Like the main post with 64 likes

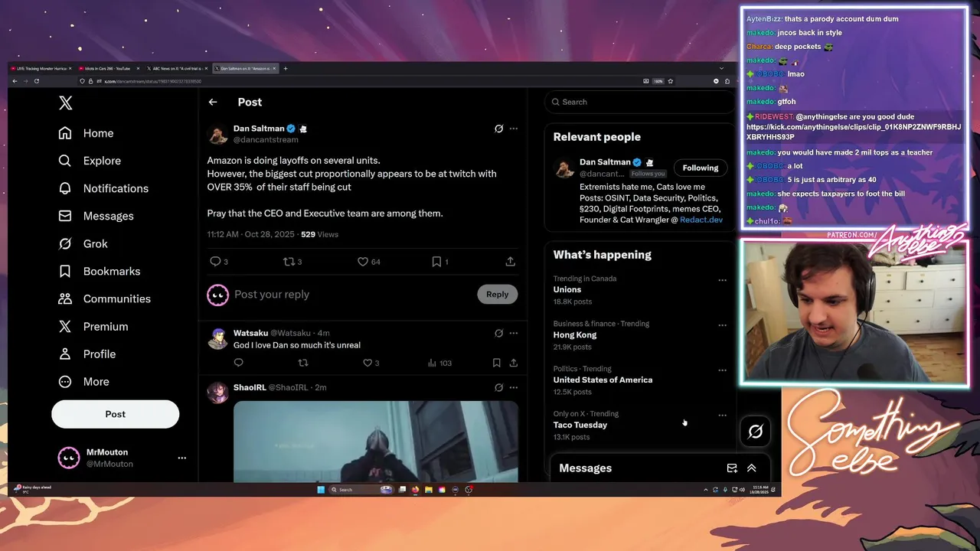click(x=369, y=262)
